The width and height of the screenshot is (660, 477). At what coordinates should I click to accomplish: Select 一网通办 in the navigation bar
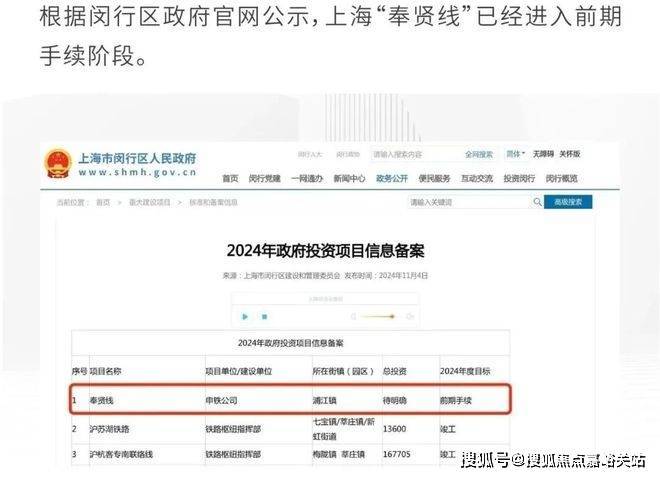point(306,178)
